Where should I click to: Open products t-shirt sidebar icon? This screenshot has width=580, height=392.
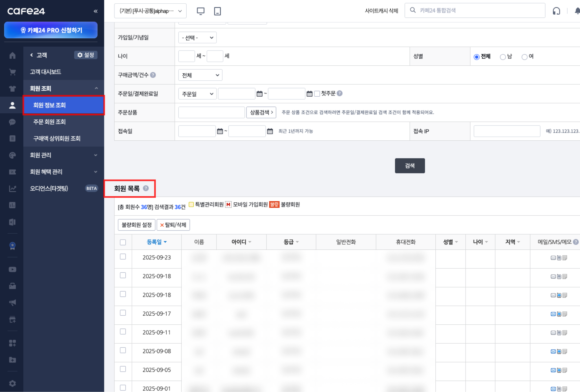pyautogui.click(x=12, y=88)
